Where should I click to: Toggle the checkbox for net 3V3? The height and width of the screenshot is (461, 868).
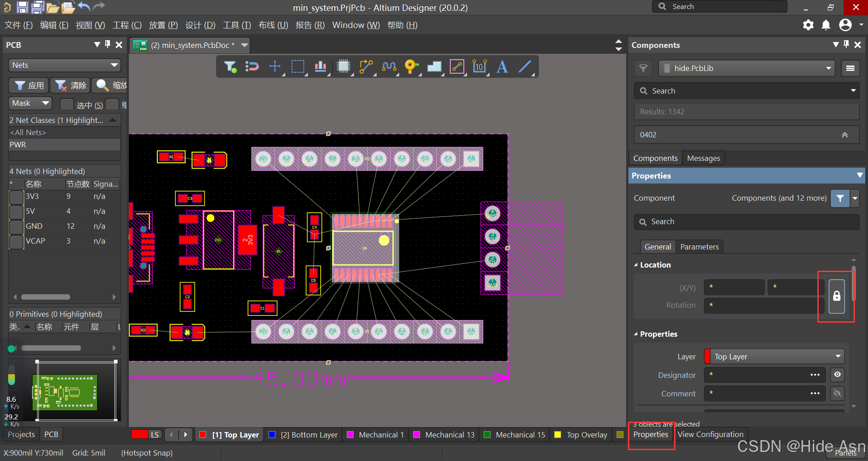pyautogui.click(x=16, y=197)
